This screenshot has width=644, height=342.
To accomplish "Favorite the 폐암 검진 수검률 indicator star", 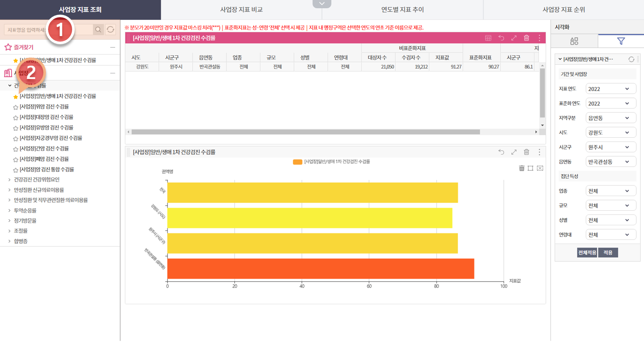I will coord(15,159).
